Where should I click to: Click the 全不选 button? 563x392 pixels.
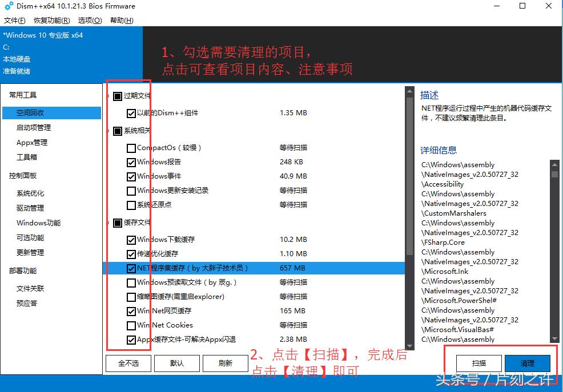[x=128, y=363]
